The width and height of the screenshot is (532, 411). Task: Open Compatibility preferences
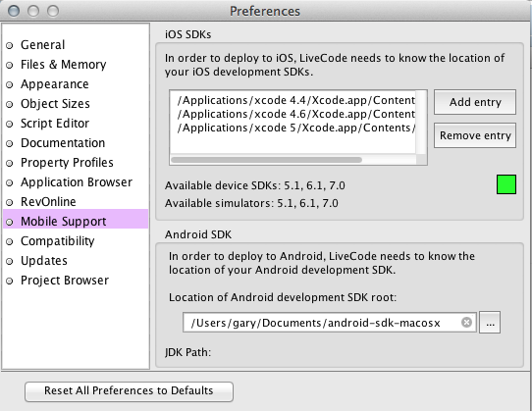click(57, 241)
